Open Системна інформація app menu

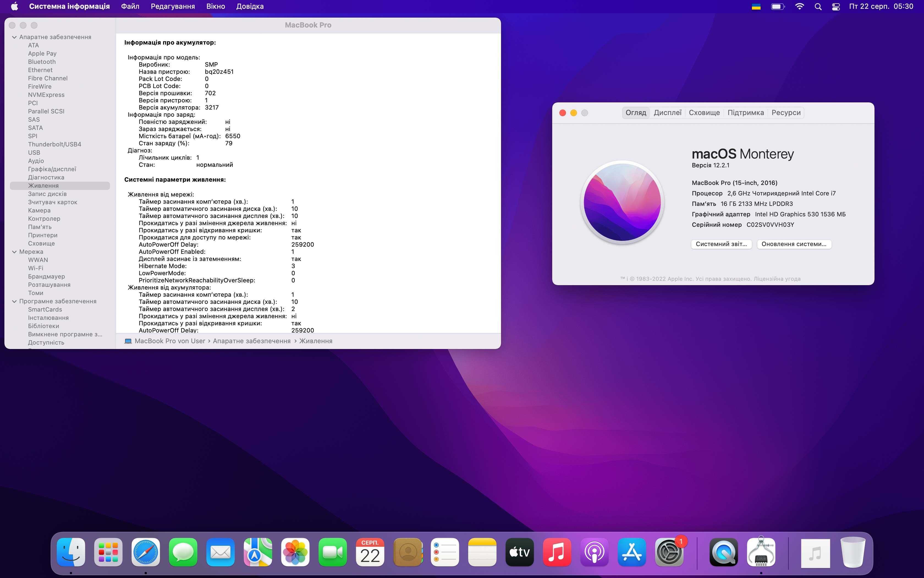point(70,6)
